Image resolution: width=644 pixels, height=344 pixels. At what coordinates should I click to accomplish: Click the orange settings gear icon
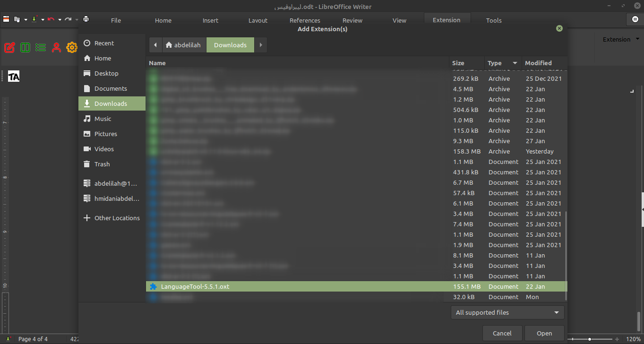pos(72,47)
